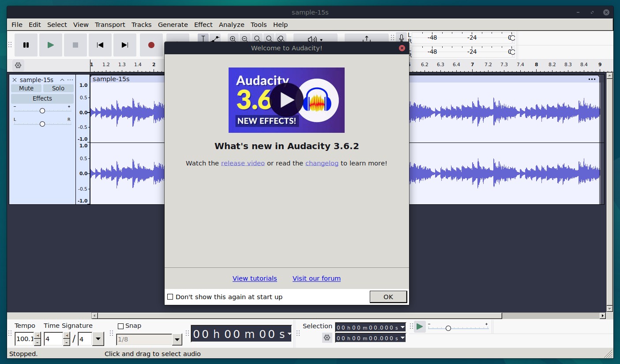The width and height of the screenshot is (620, 364).
Task: Click the vertical scrollbar down arrow
Action: [609, 308]
